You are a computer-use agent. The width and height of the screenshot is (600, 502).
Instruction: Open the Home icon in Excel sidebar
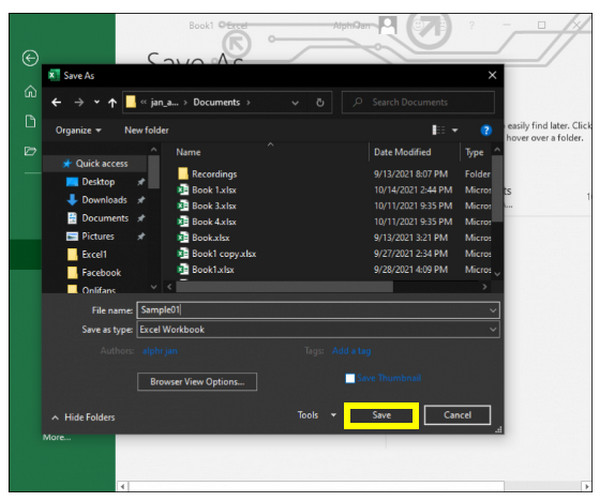tap(31, 91)
